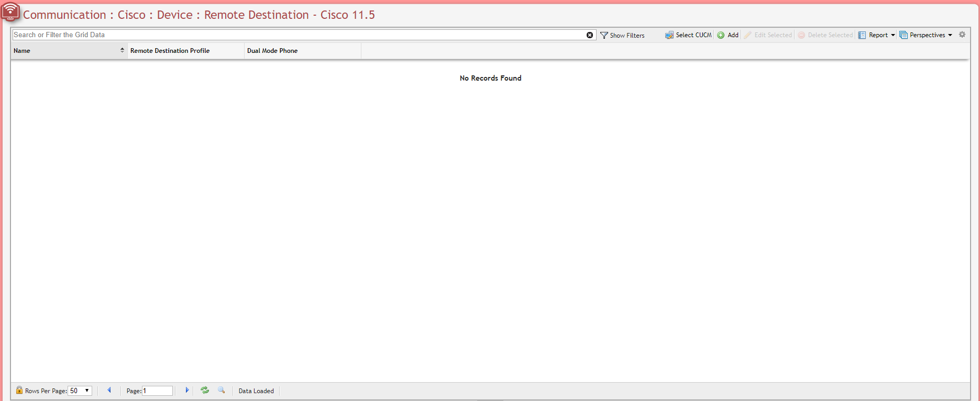Image resolution: width=980 pixels, height=401 pixels.
Task: Click the padlock icon beside Rows Per Page
Action: coord(19,390)
